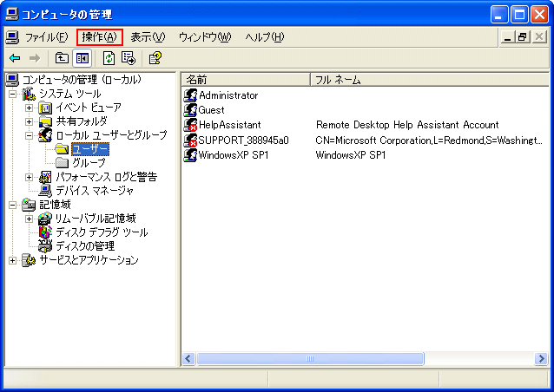The height and width of the screenshot is (392, 554).
Task: Click the MMC system icon beside ファイル menu
Action: coord(13,37)
